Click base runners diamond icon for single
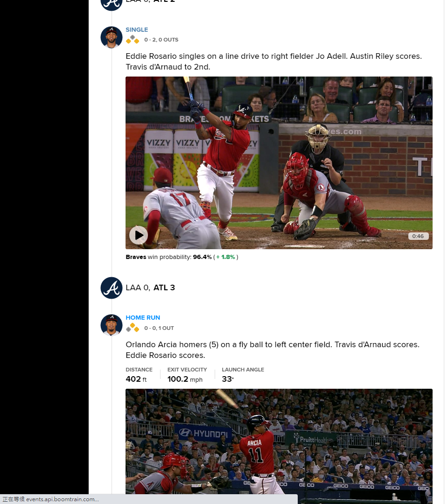 coord(133,40)
